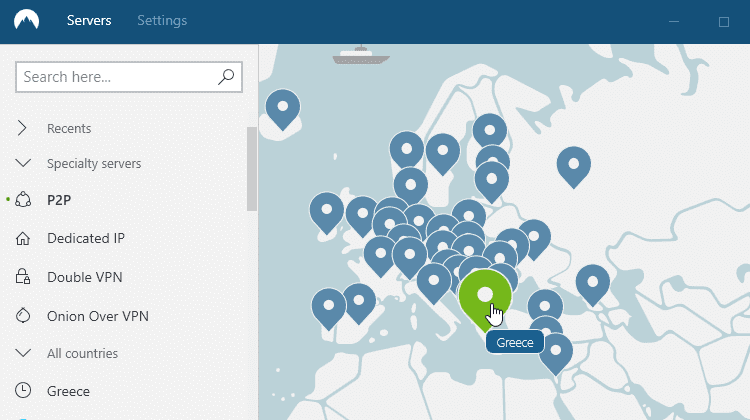Select the Denmark map pin
Image resolution: width=750 pixels, height=420 pixels.
410,187
